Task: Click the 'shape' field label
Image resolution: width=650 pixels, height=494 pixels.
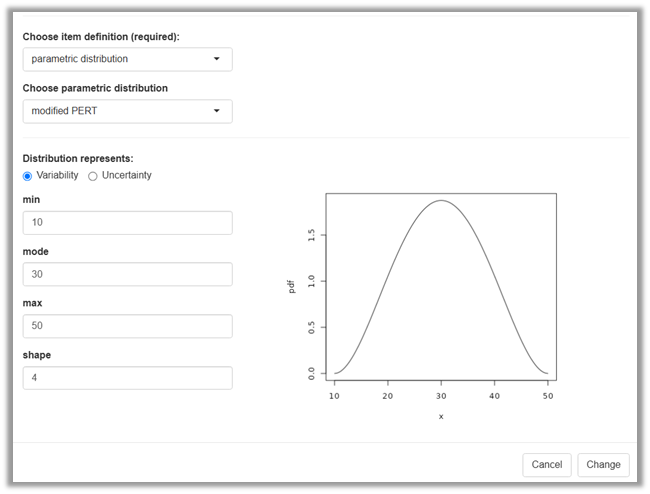Action: pos(37,355)
